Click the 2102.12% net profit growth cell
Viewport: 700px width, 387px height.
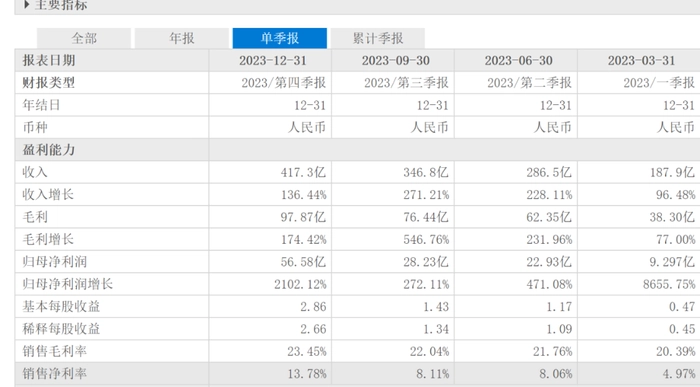300,284
